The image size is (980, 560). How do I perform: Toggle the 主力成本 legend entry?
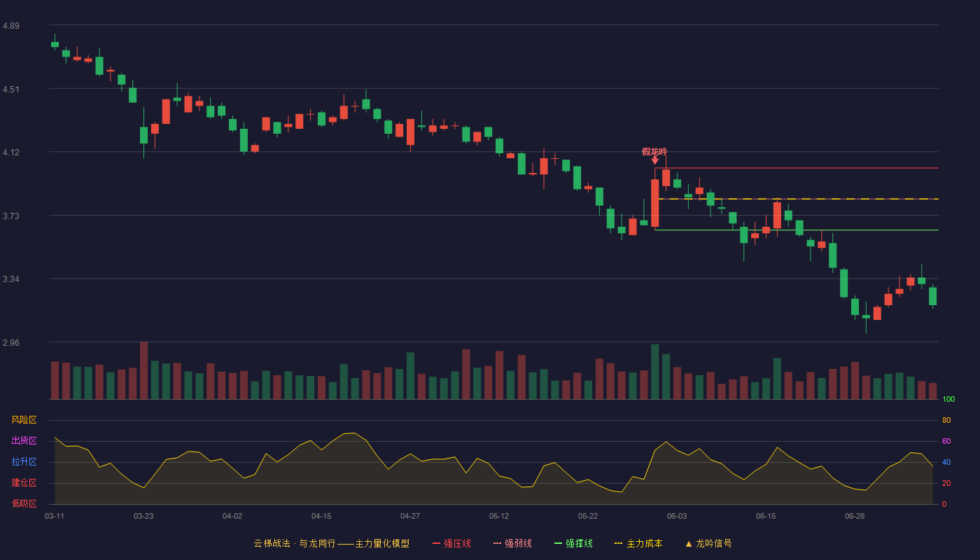pos(638,543)
